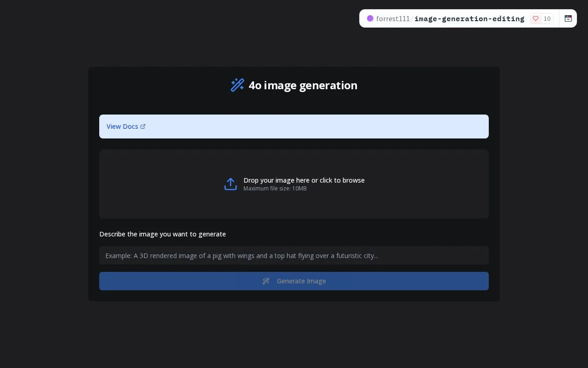Open the View Docs link
The height and width of the screenshot is (368, 588).
pyautogui.click(x=126, y=126)
